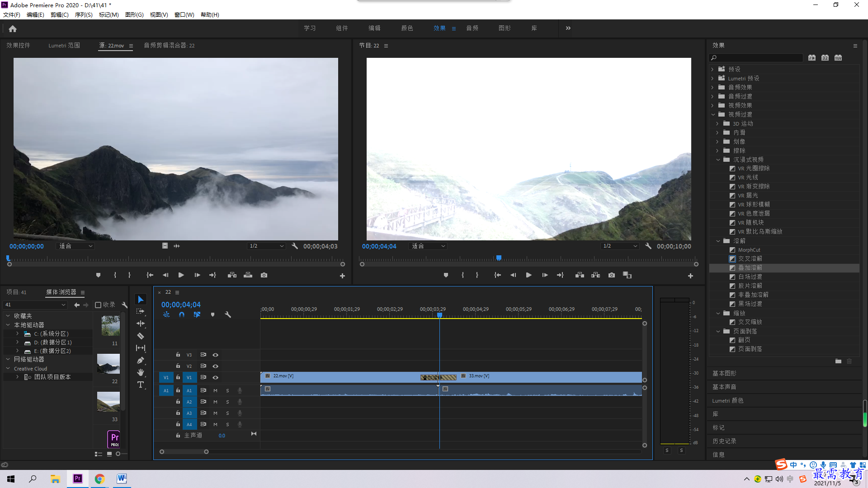
Task: Switch to the 音频 workspace
Action: point(472,28)
